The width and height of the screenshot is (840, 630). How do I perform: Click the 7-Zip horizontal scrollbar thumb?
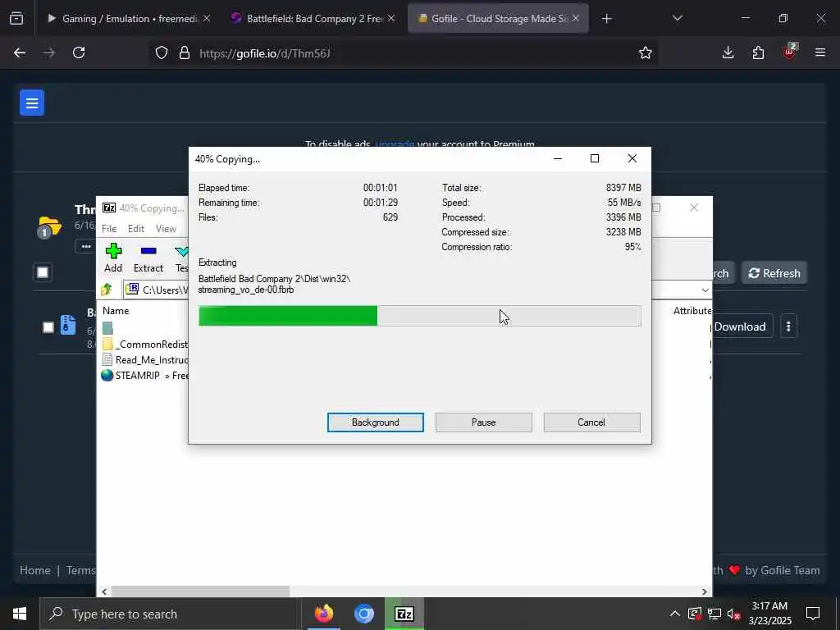[200, 591]
